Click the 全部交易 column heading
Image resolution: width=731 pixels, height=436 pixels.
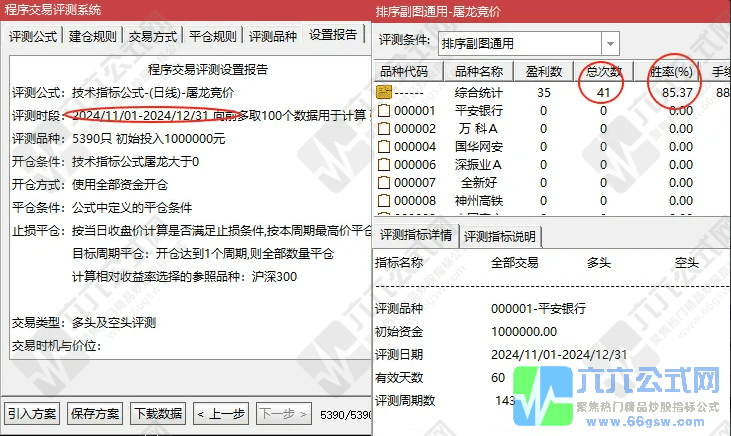coord(515,263)
